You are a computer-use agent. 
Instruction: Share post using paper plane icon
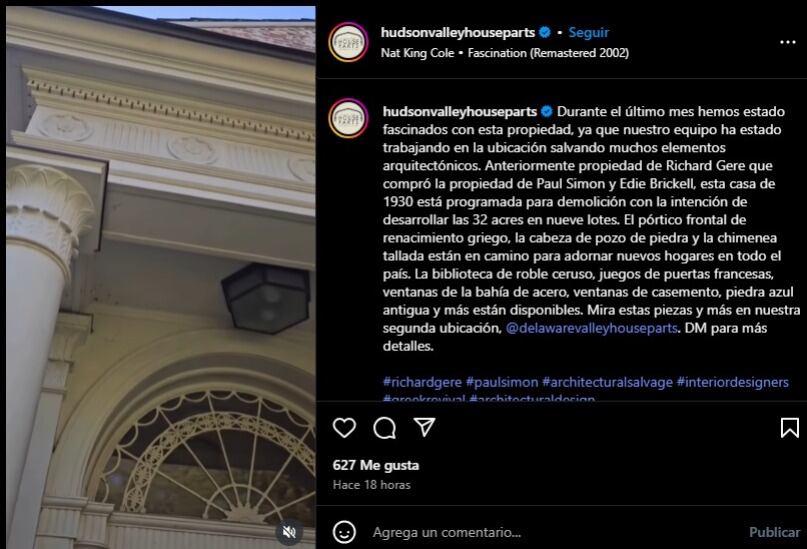(425, 427)
